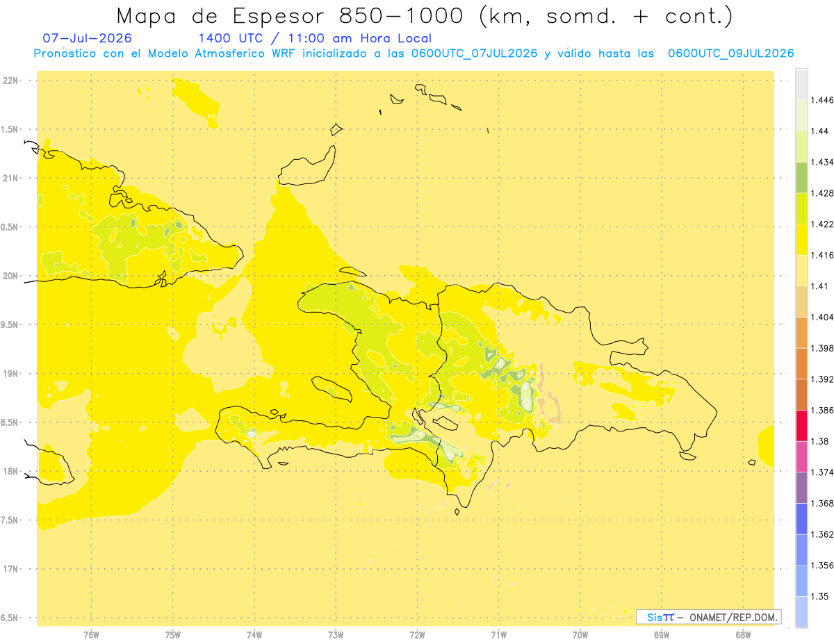Click the "68W" longitude label
This screenshot has height=644, width=834.
pyautogui.click(x=743, y=635)
